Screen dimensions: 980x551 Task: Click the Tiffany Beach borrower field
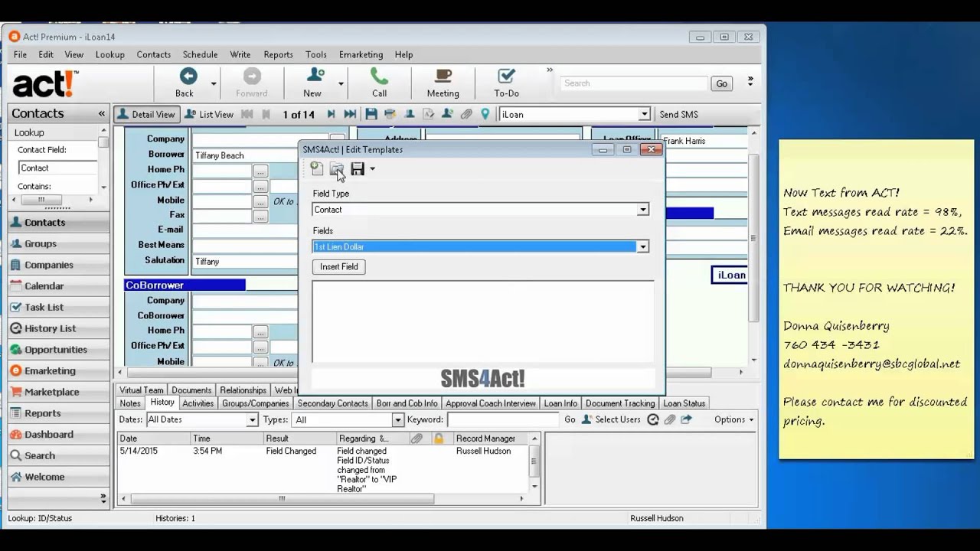click(244, 155)
